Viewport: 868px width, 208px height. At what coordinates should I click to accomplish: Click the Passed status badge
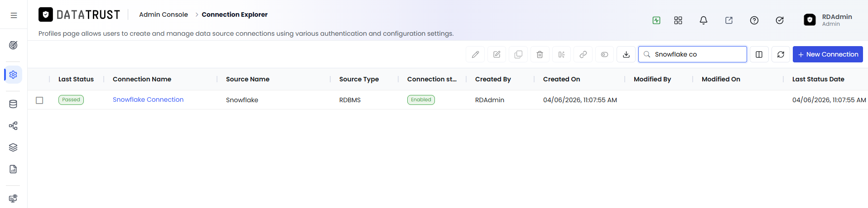(x=71, y=99)
